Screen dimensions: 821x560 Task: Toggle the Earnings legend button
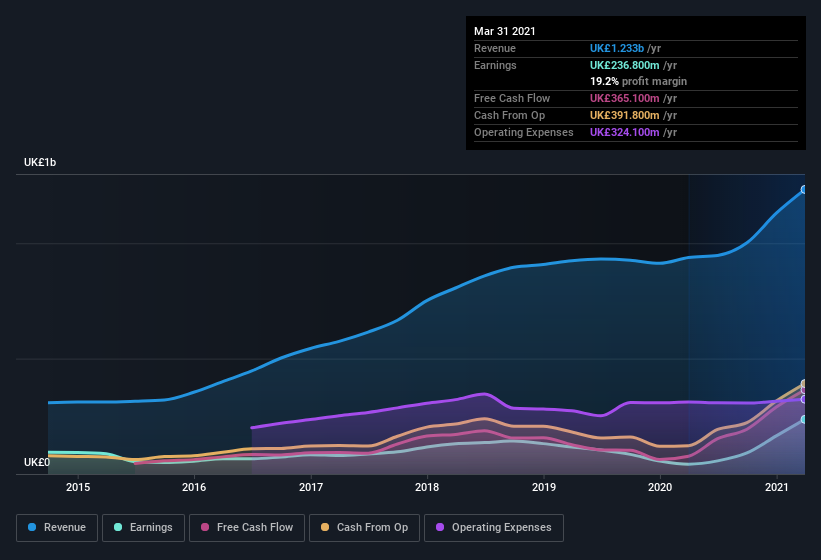coord(143,528)
